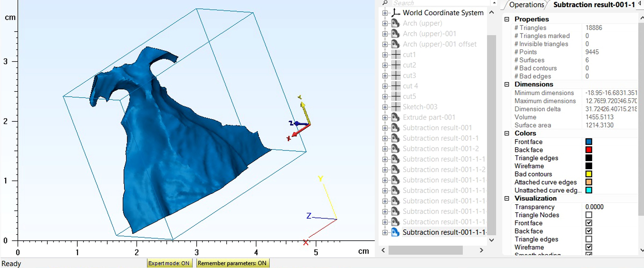The image size is (644, 268).
Task: Switch to the Operations tab
Action: (526, 5)
